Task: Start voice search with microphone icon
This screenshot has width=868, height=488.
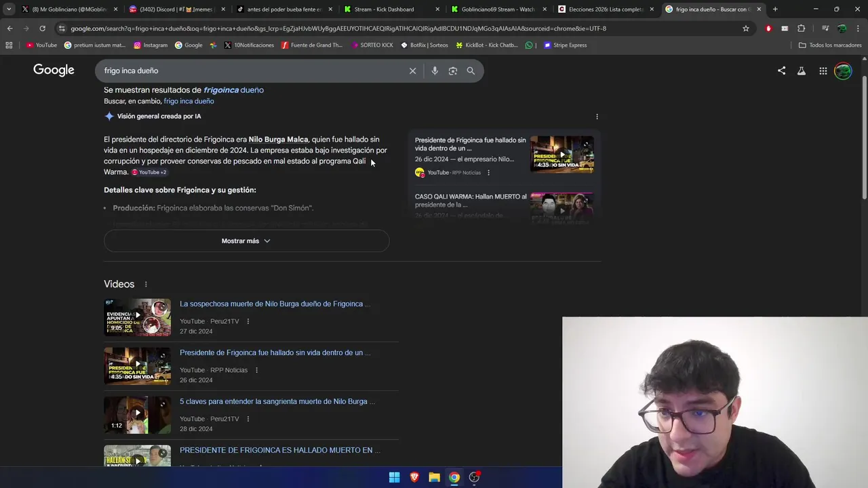Action: (435, 70)
